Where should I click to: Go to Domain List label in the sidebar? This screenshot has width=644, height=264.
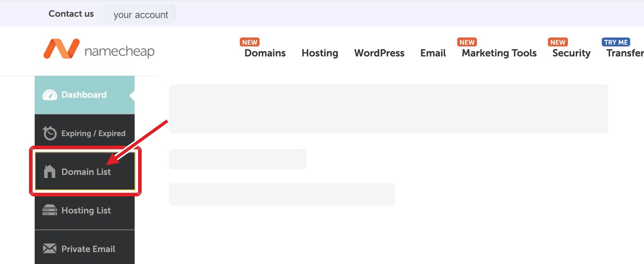[x=86, y=172]
